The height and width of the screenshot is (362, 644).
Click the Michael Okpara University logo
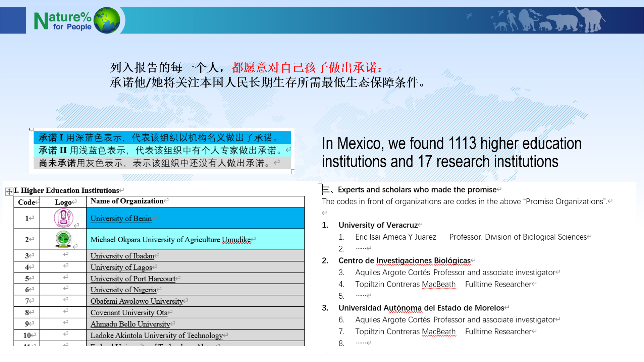tap(63, 239)
